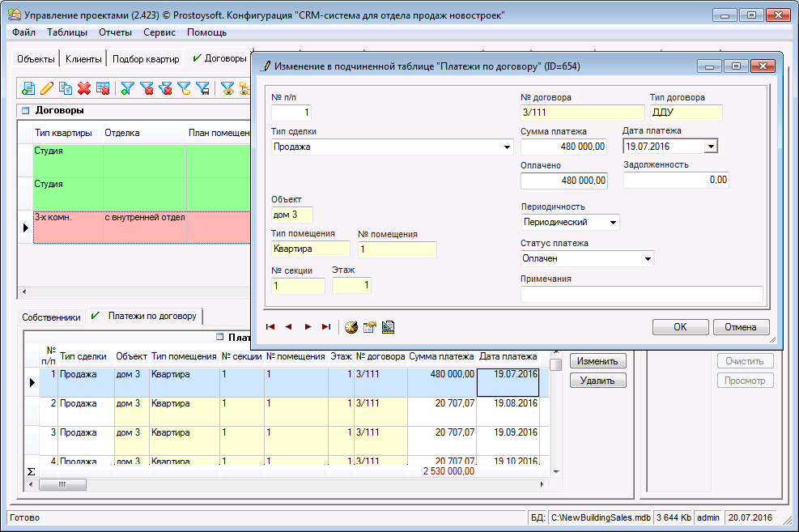Click the OK button
Viewport: 799px width, 532px height.
coord(680,327)
